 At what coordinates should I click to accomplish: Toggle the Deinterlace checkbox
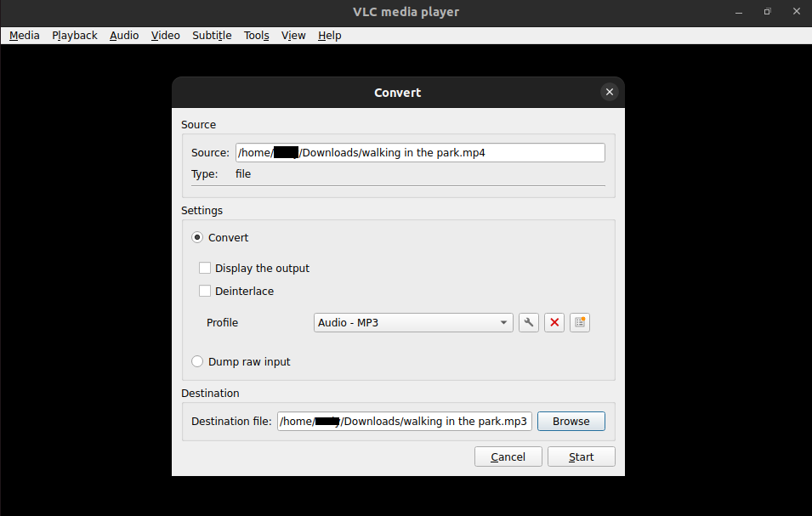[x=205, y=291]
